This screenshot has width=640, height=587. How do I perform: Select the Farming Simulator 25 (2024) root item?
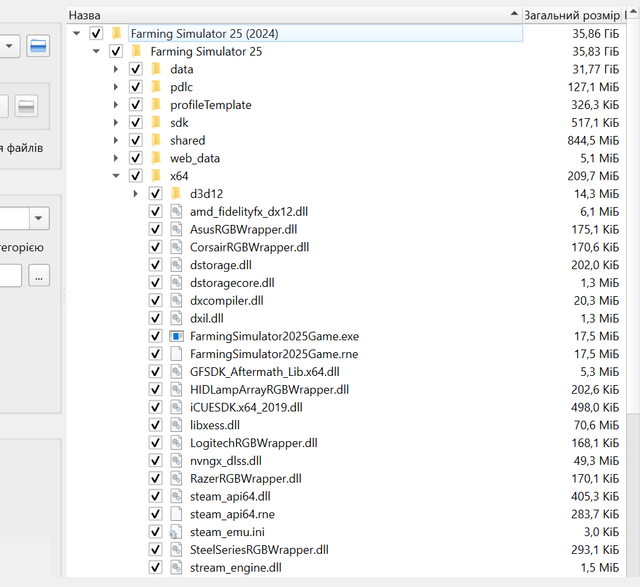(x=204, y=33)
